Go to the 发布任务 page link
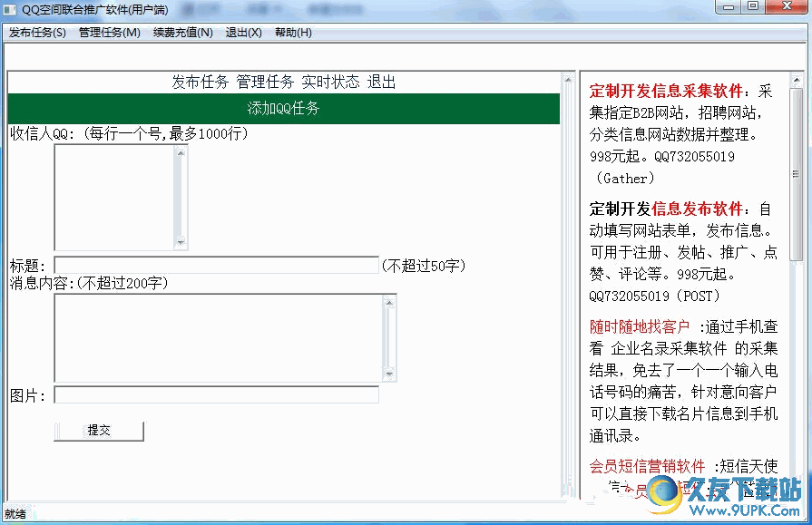The width and height of the screenshot is (812, 525). [x=200, y=82]
